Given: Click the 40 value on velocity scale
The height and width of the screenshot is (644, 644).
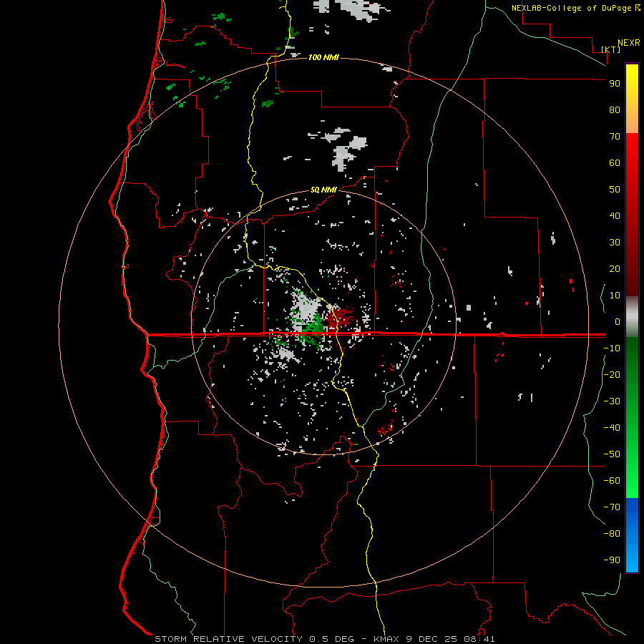Looking at the screenshot, I should (x=615, y=215).
